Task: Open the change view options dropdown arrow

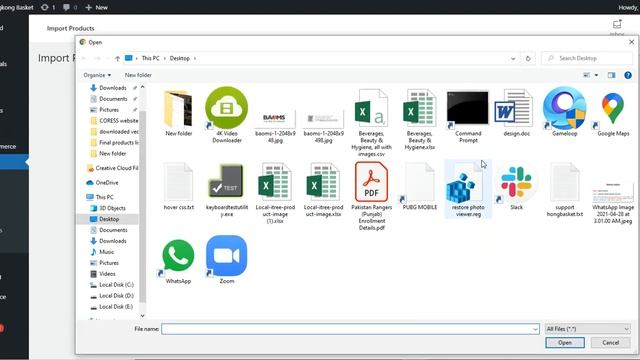Action: (596, 75)
